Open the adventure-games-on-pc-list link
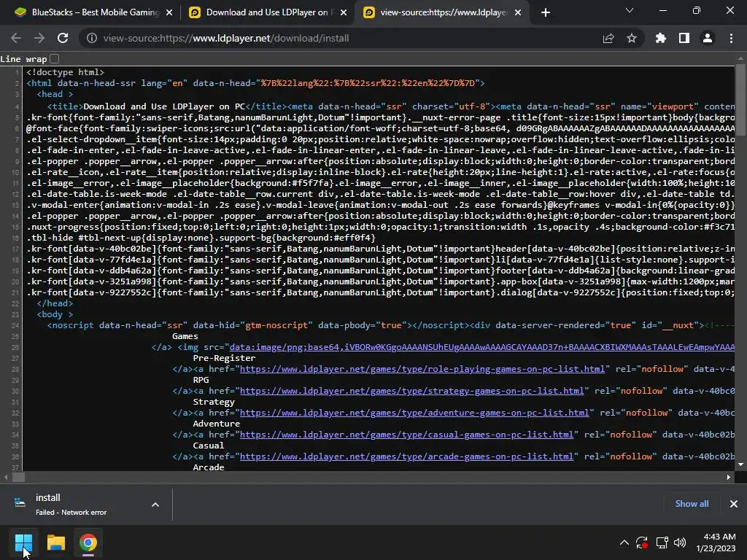 pos(414,413)
